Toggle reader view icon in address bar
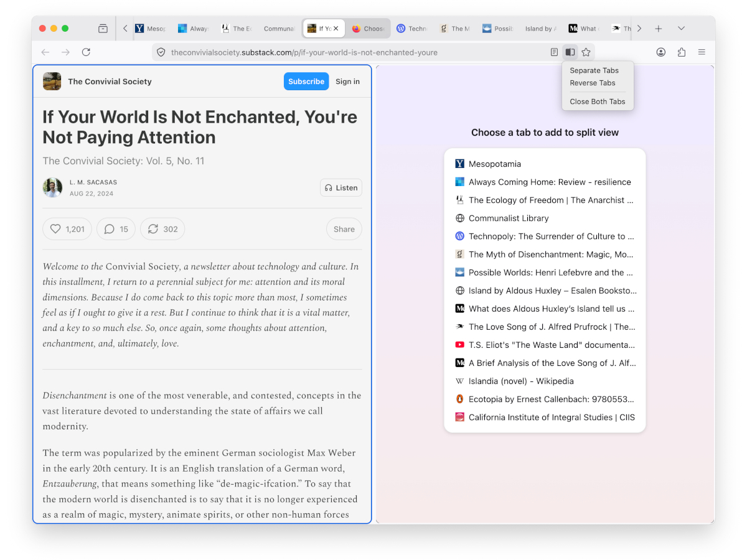The image size is (747, 560). point(554,52)
